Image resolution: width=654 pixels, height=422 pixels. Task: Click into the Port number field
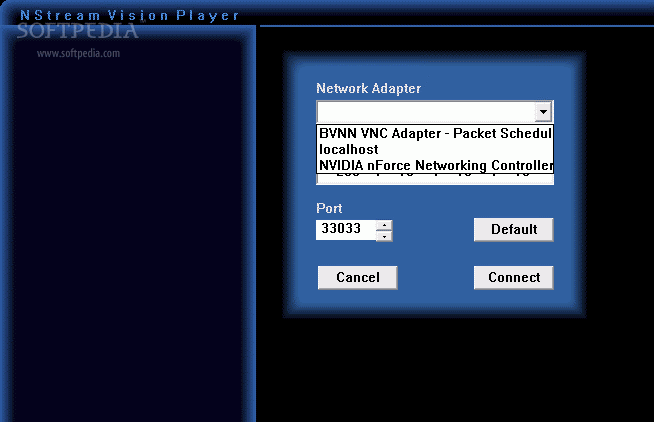[x=346, y=229]
